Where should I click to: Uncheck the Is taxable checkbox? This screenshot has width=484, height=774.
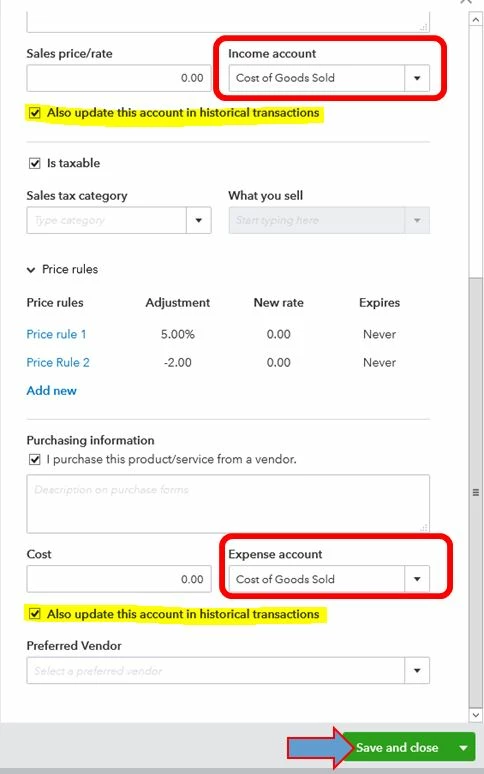pyautogui.click(x=35, y=163)
